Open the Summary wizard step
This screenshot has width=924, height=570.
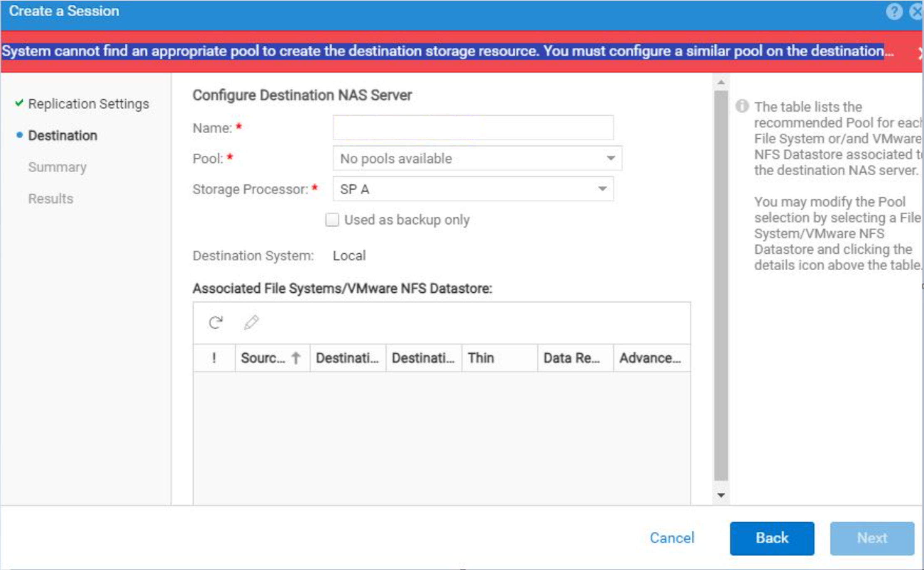[x=57, y=167]
